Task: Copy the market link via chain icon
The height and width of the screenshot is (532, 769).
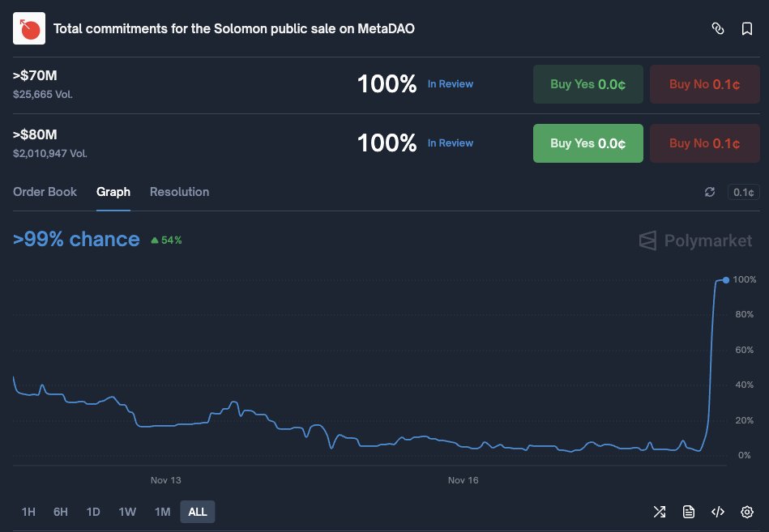Action: 717,28
